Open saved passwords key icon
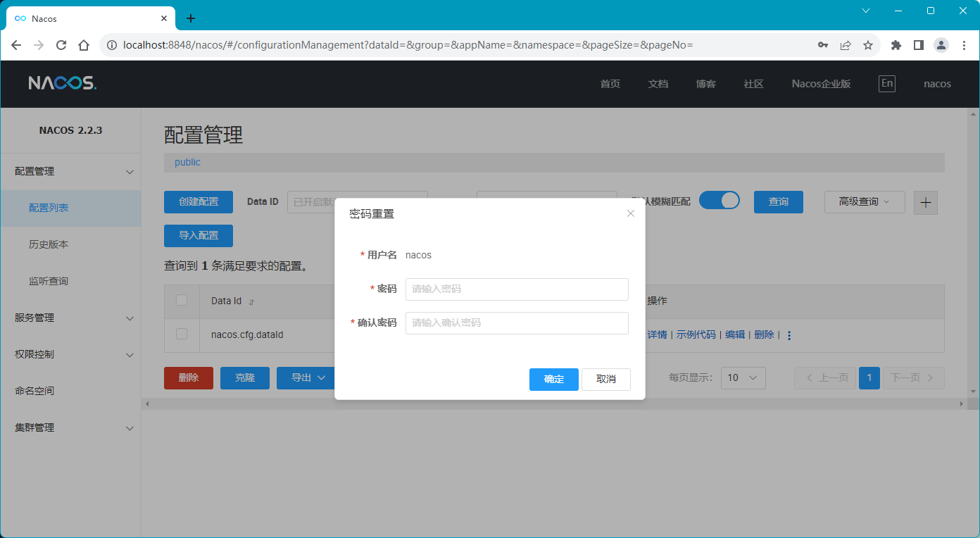 pos(823,45)
